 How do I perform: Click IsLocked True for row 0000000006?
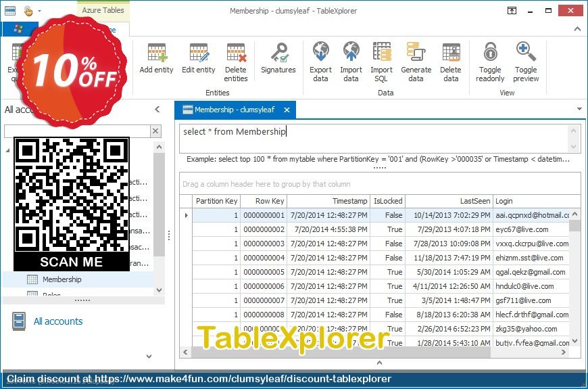pos(388,286)
